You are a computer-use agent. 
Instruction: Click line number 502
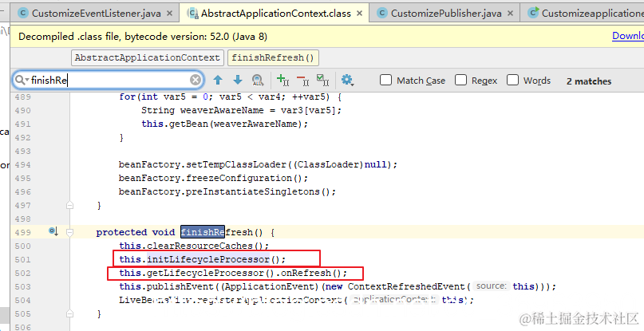tap(22, 273)
